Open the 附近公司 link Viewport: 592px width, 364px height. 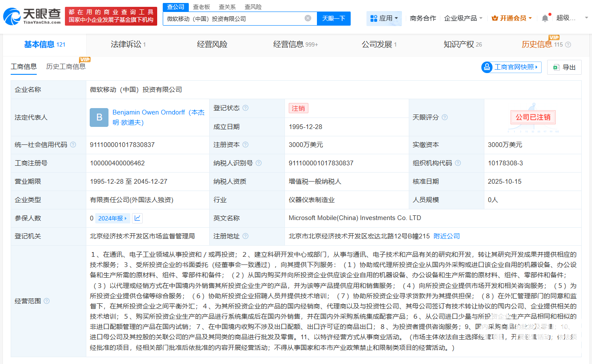coord(446,236)
